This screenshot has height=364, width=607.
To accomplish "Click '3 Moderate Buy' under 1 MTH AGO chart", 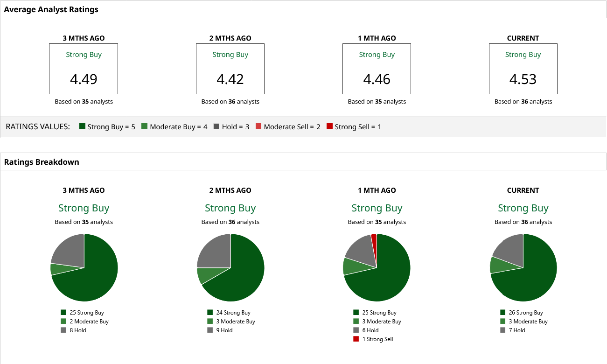I will pyautogui.click(x=377, y=322).
